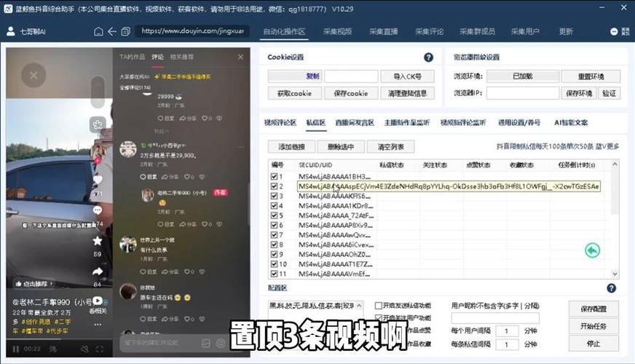Uncheck the row 2 checkbox in the SECUID list

274,186
